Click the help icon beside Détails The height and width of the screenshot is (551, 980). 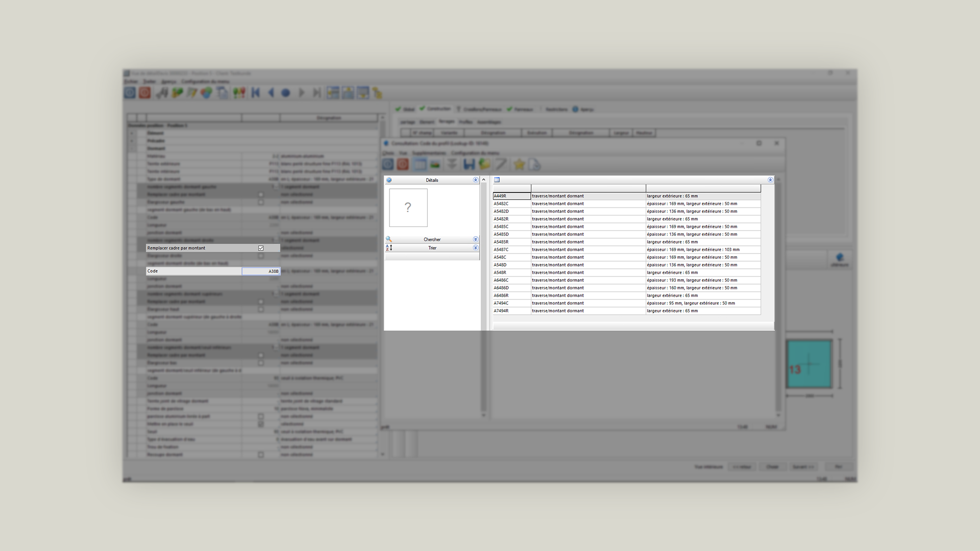coord(389,180)
